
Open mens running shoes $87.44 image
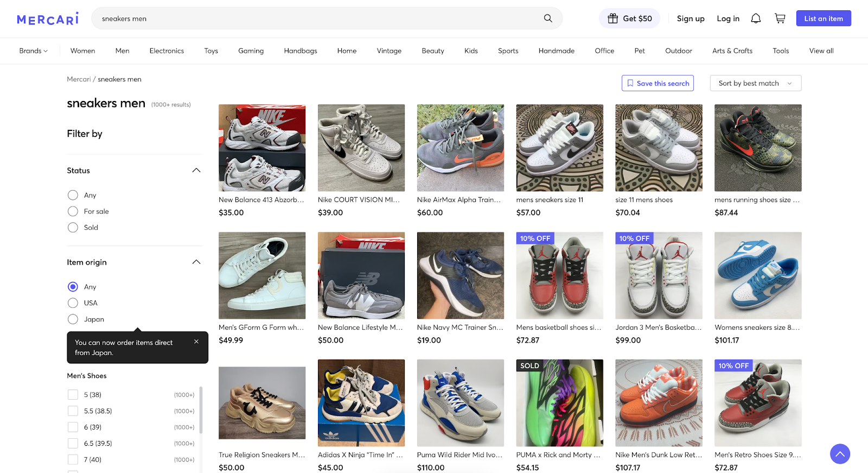tap(758, 148)
